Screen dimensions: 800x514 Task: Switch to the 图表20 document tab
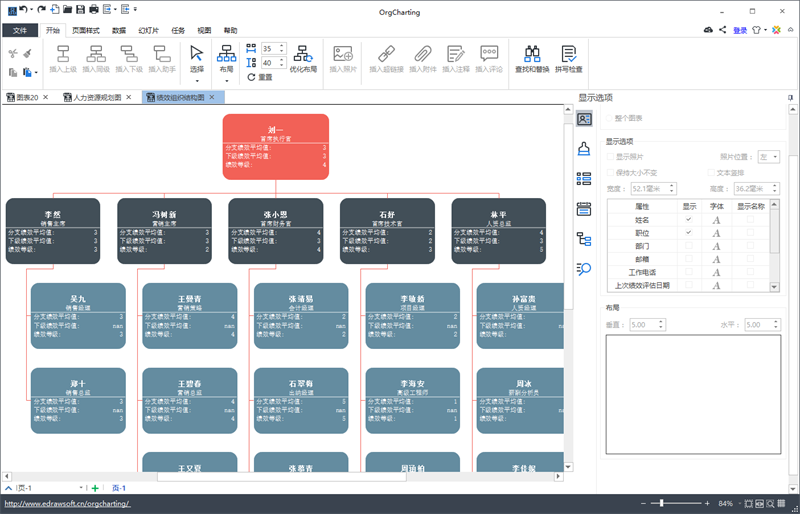26,97
